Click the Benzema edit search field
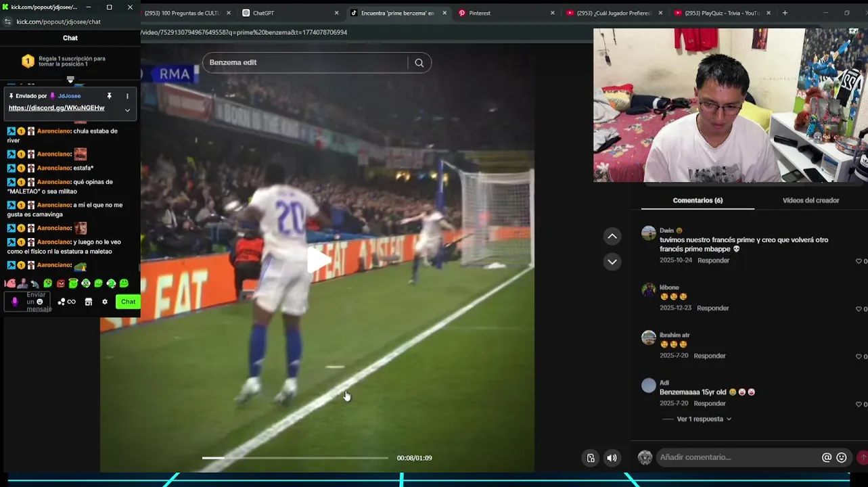This screenshot has height=487, width=868. (x=304, y=62)
